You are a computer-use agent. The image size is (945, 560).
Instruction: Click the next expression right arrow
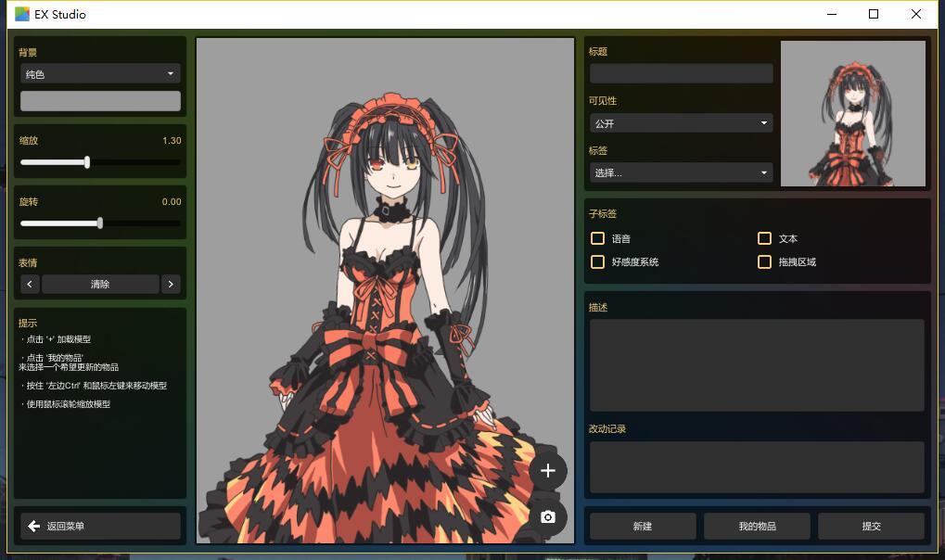pos(171,285)
